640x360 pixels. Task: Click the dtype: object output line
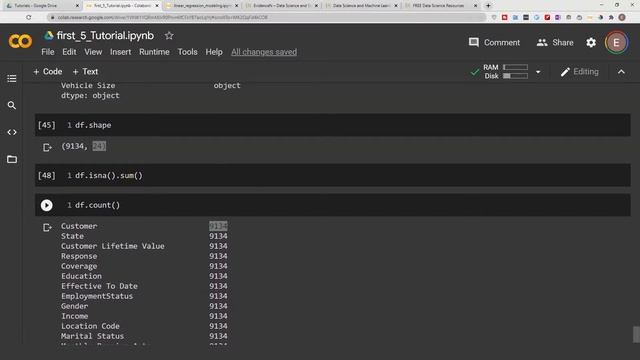coord(90,96)
